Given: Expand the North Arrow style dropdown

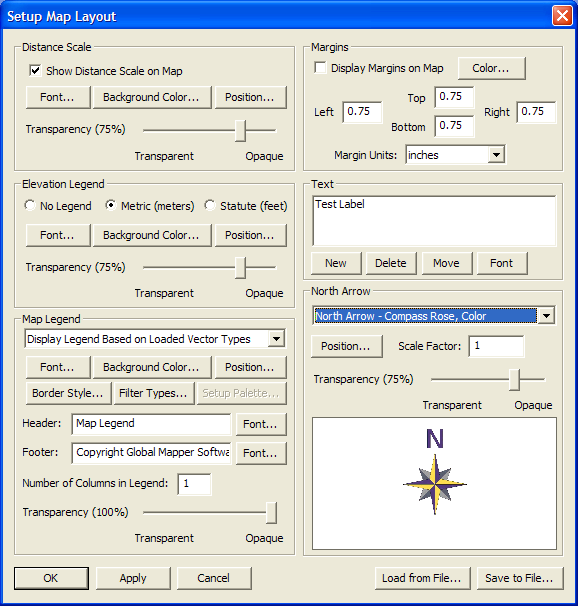Looking at the screenshot, I should coord(546,316).
